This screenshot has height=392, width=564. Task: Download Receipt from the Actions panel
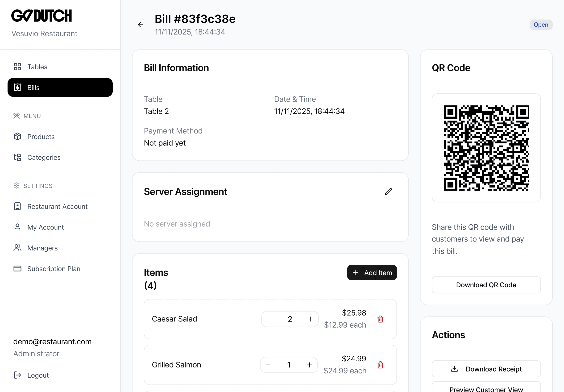[486, 369]
